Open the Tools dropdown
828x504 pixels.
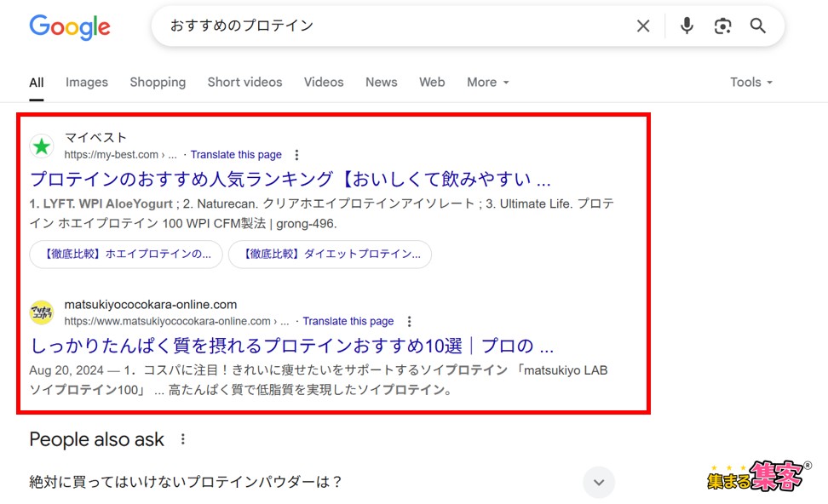tap(750, 83)
